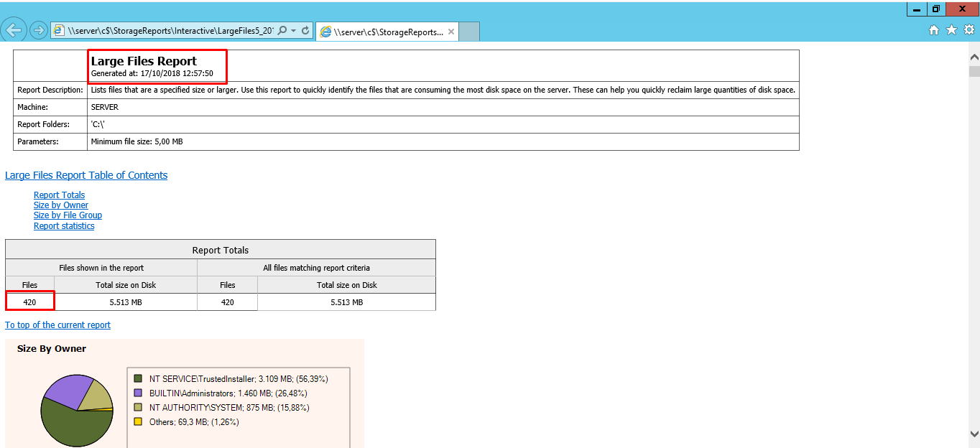Screen dimensions: 980x448
Task: Click the BUILTIN\Administrators purple legend swatch
Action: [x=139, y=393]
